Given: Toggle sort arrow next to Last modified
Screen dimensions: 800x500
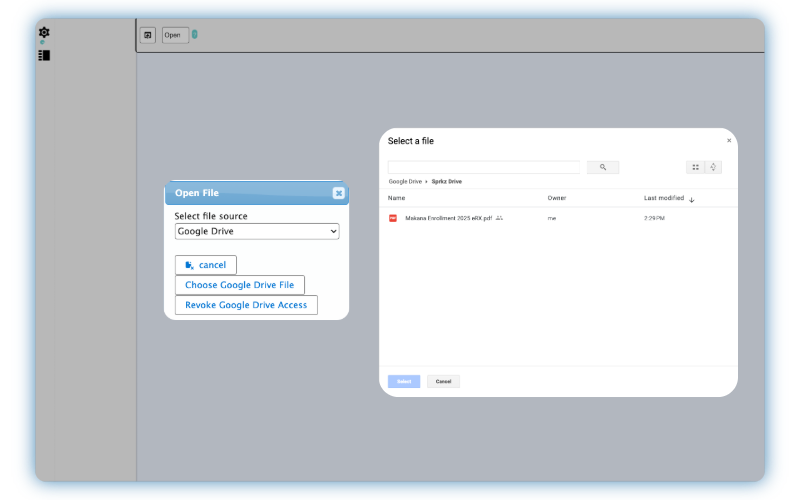Looking at the screenshot, I should click(691, 199).
